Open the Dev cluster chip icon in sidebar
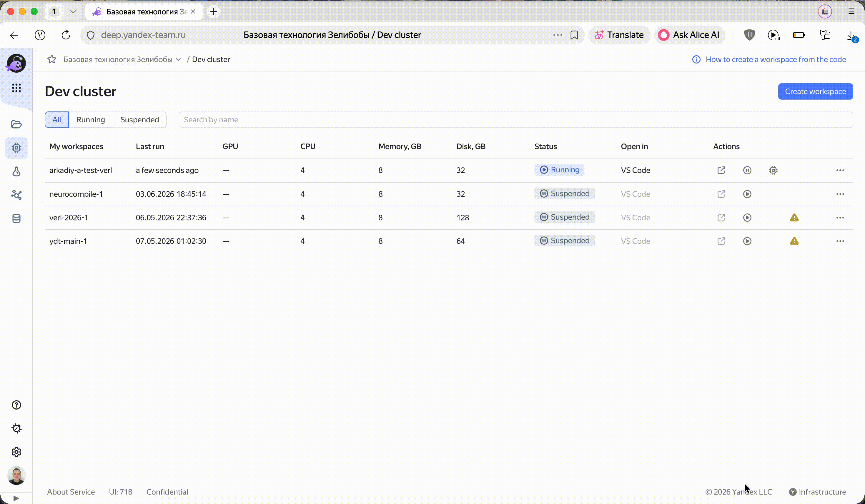 16,148
